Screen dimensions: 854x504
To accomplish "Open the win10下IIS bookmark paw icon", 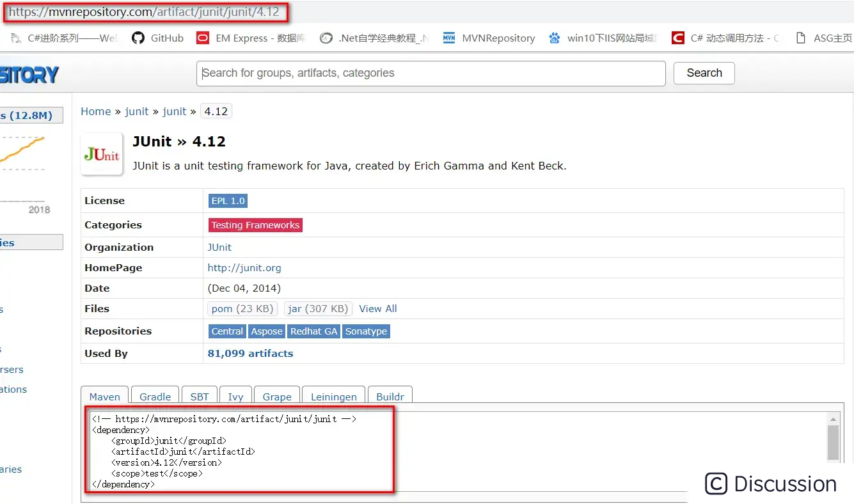I will [555, 38].
